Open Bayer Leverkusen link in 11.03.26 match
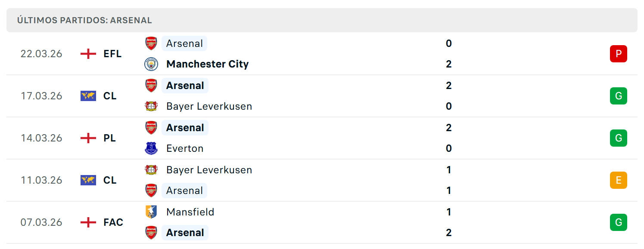Viewport: 644px width, 249px height. click(209, 170)
